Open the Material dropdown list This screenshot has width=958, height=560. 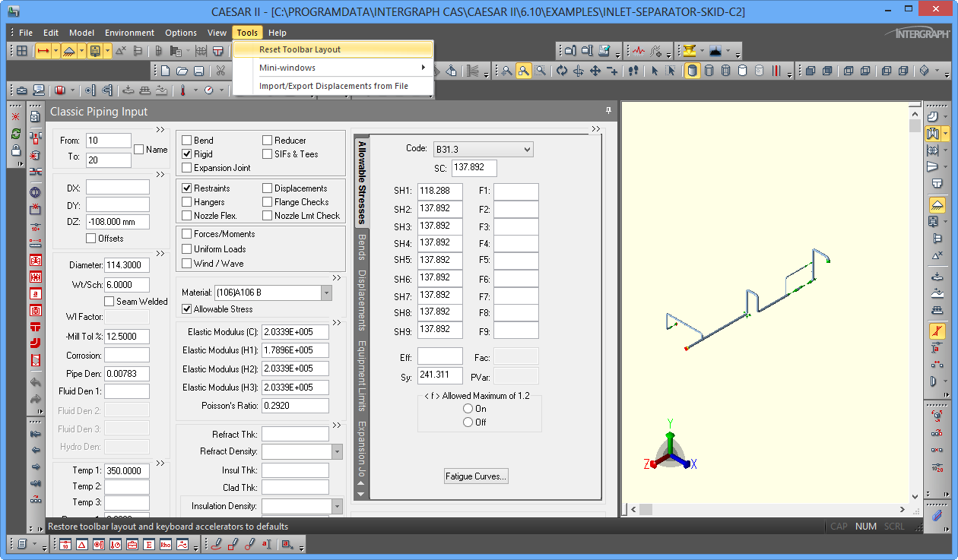click(x=326, y=293)
